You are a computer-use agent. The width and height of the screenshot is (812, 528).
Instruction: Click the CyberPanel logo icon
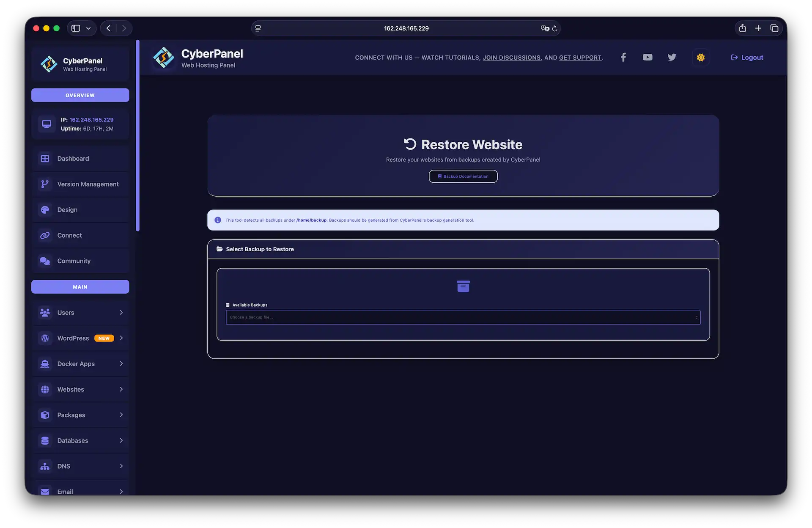tap(49, 64)
